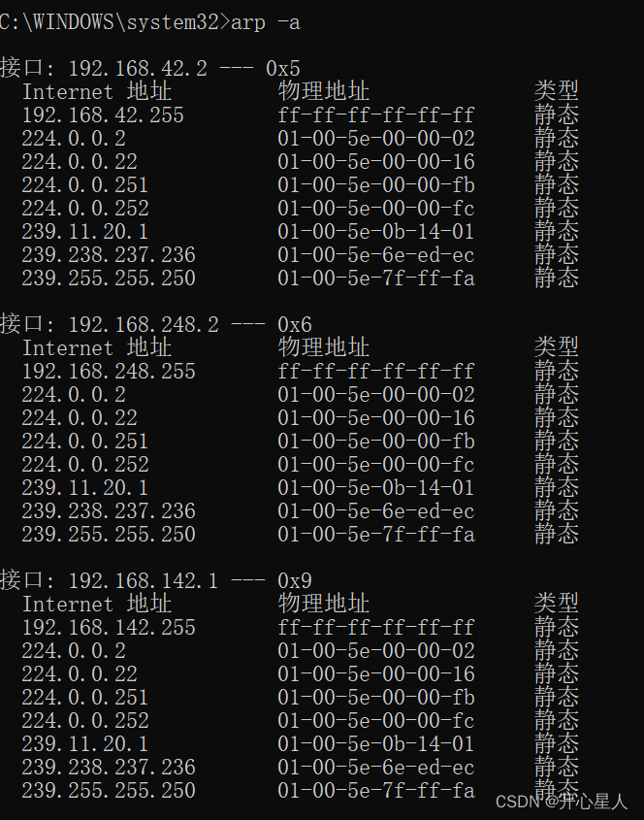Click the C:\WINDOWS\system32 prompt path
Image resolution: width=644 pixels, height=820 pixels.
pyautogui.click(x=112, y=22)
